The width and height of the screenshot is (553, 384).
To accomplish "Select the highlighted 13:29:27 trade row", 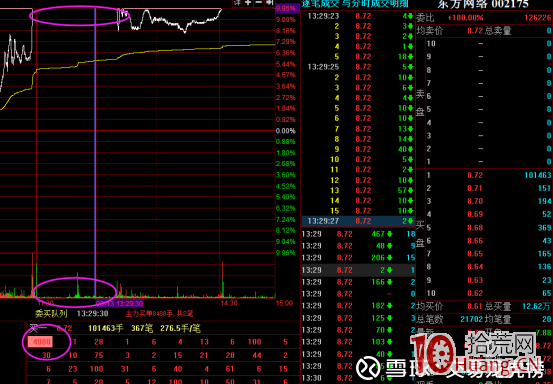I will tap(358, 221).
